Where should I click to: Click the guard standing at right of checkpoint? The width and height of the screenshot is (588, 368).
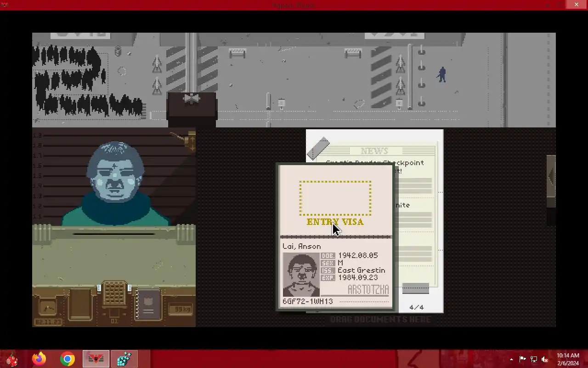(x=442, y=75)
